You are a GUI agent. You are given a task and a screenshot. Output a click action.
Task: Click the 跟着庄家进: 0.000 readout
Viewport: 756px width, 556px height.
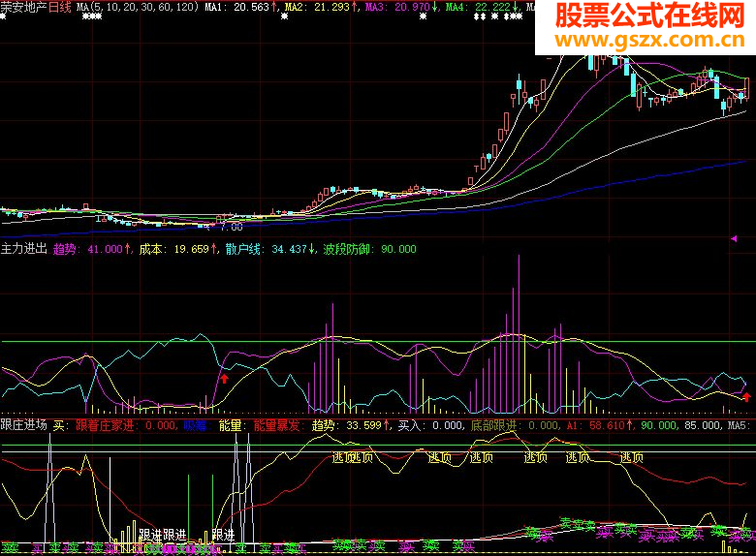point(126,425)
